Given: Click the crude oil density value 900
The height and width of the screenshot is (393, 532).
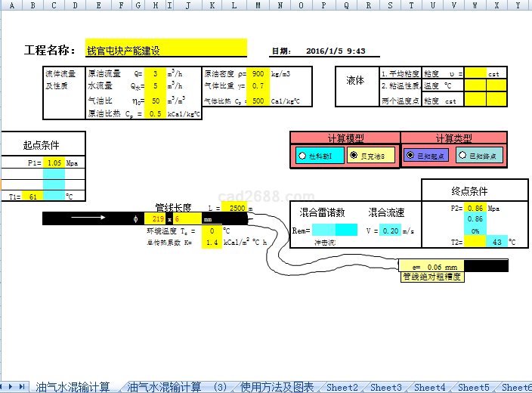Looking at the screenshot, I should click(x=258, y=74).
